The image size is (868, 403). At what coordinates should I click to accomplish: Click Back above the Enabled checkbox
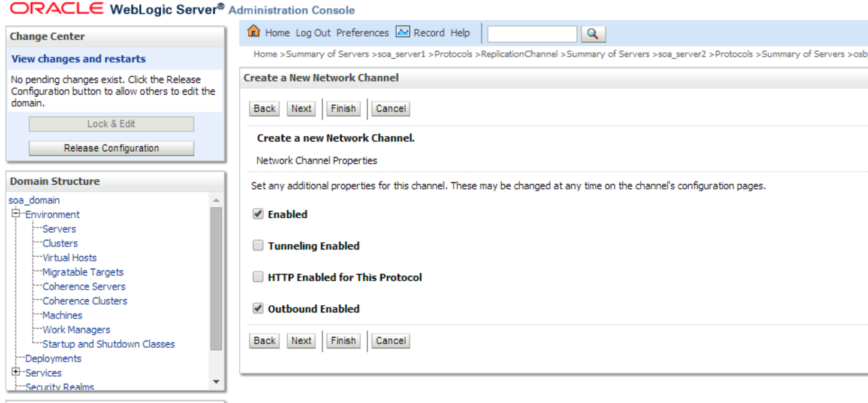click(264, 109)
